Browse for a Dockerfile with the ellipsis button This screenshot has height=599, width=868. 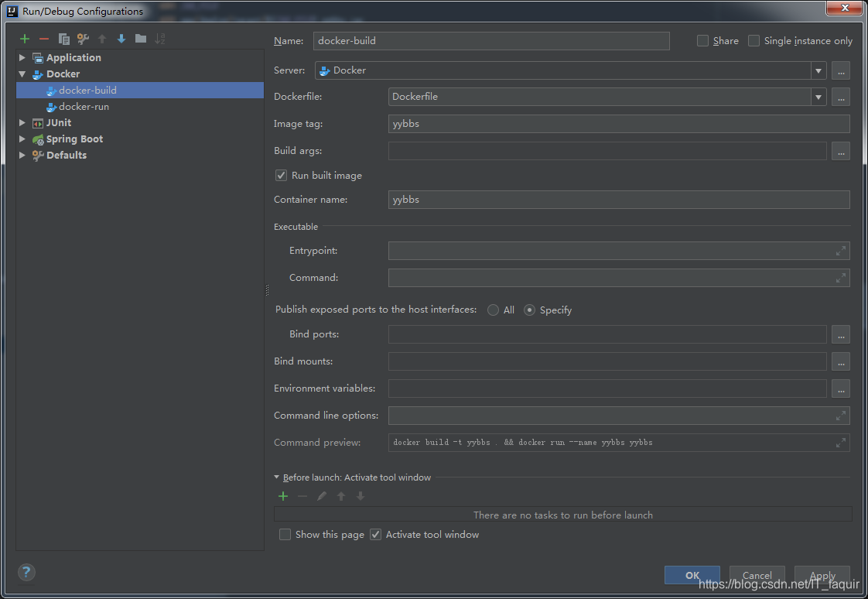pos(840,96)
